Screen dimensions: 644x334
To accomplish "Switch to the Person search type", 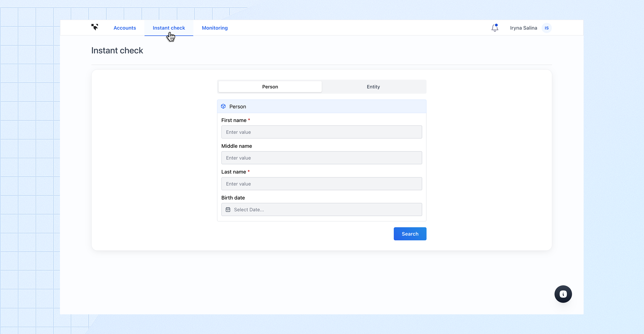I will [270, 87].
